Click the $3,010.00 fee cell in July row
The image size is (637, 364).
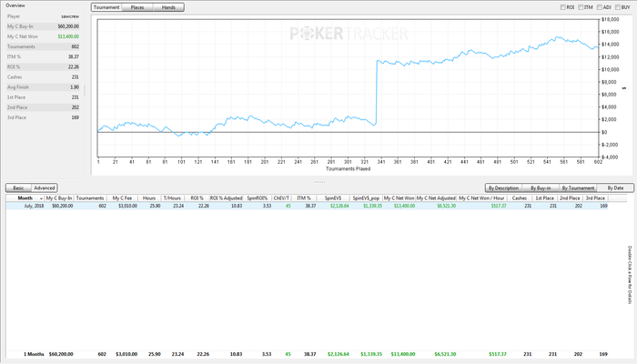click(127, 206)
